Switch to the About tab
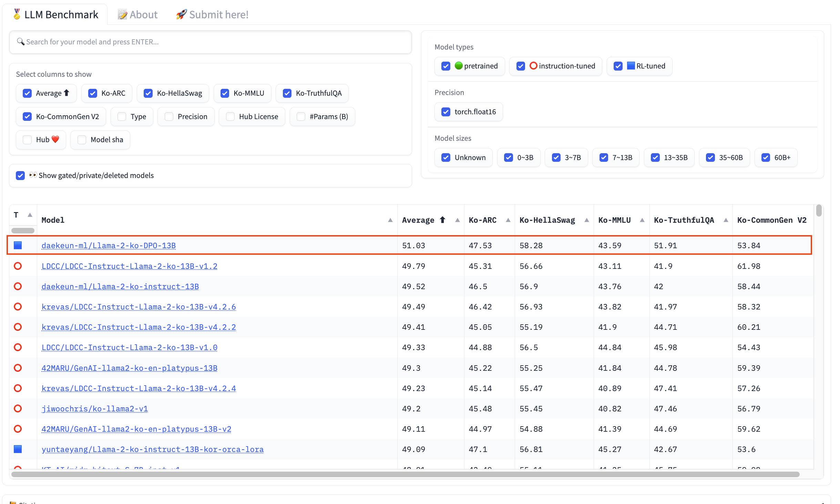Screen dimensions: 840x504 tap(138, 14)
